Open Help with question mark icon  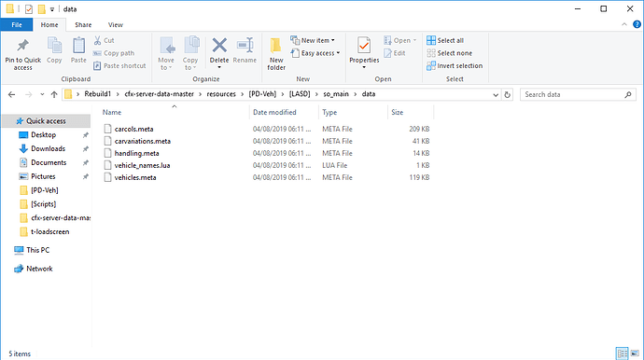(637, 24)
